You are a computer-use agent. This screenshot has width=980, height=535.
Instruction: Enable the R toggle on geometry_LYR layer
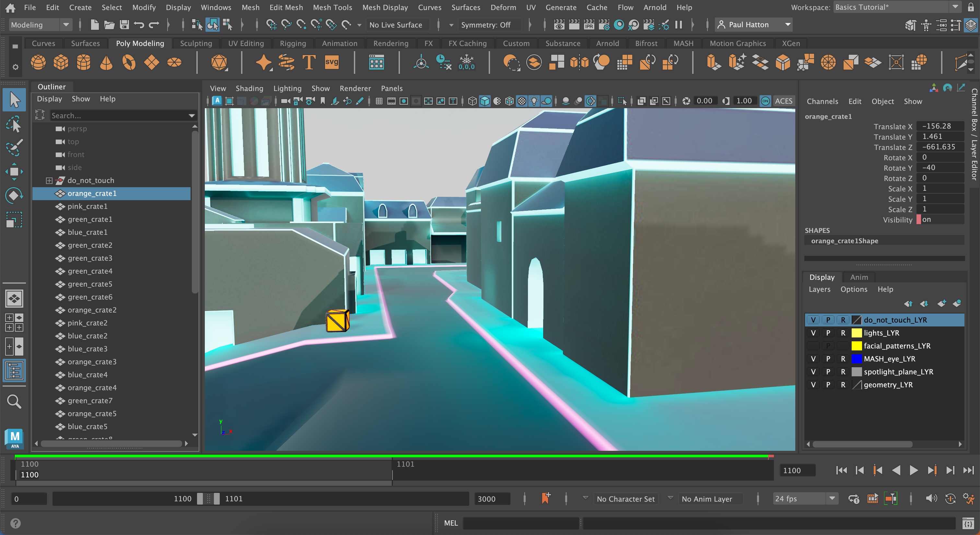click(843, 384)
